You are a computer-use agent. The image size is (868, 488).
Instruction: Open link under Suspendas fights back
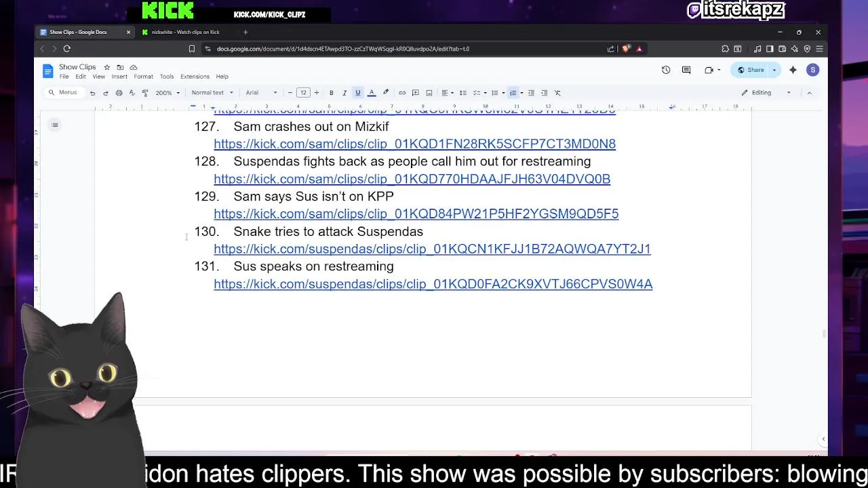(x=412, y=179)
